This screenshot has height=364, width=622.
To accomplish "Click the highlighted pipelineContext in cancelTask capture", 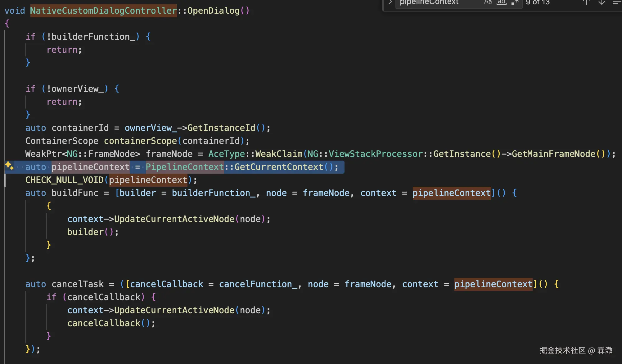I will click(x=493, y=284).
